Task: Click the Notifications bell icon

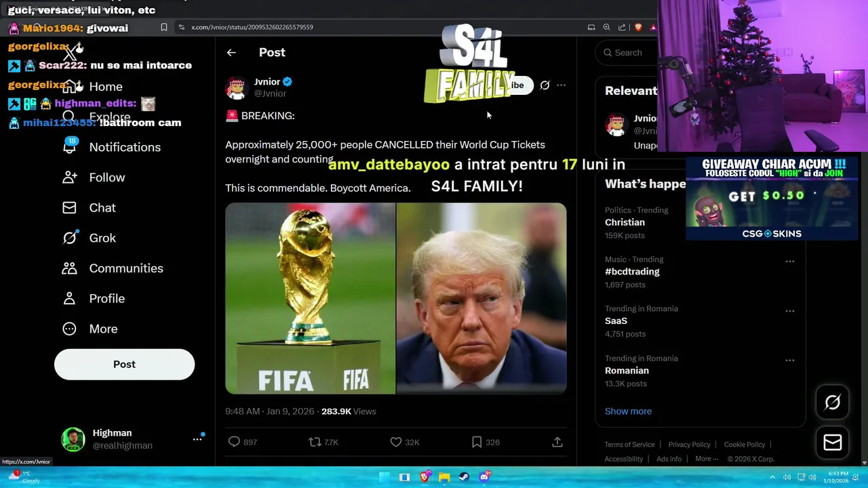Action: [69, 147]
